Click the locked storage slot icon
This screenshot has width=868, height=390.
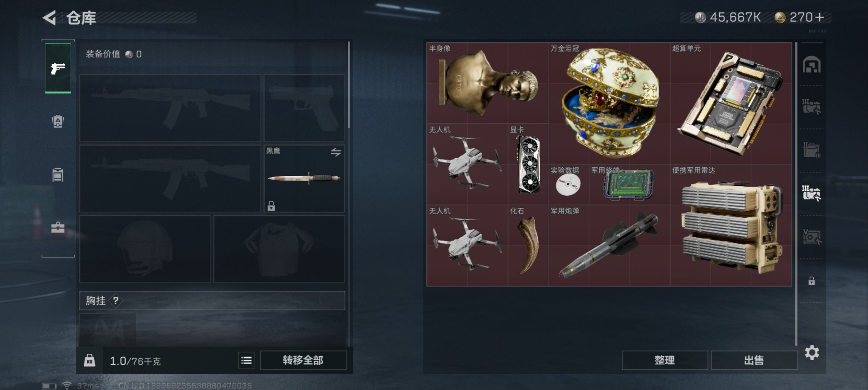coord(812,281)
